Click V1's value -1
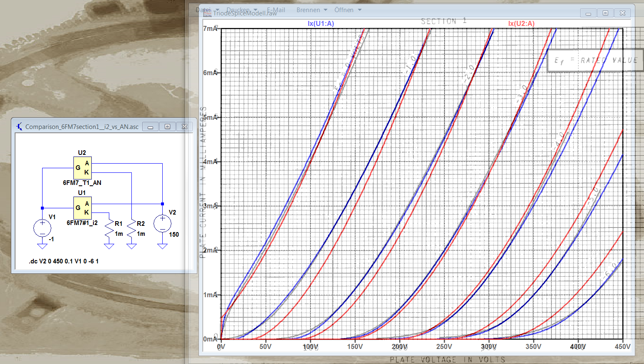 [51, 239]
